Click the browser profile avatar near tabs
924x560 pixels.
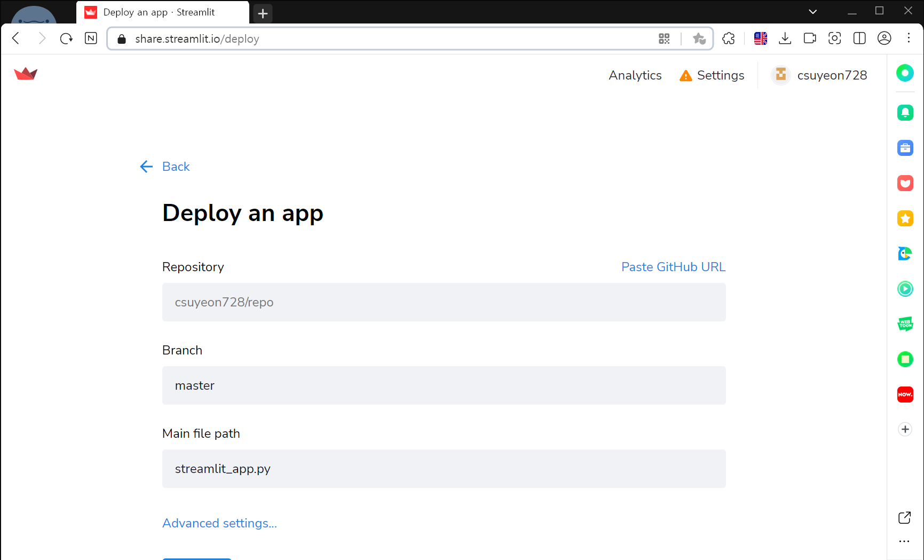click(x=34, y=14)
